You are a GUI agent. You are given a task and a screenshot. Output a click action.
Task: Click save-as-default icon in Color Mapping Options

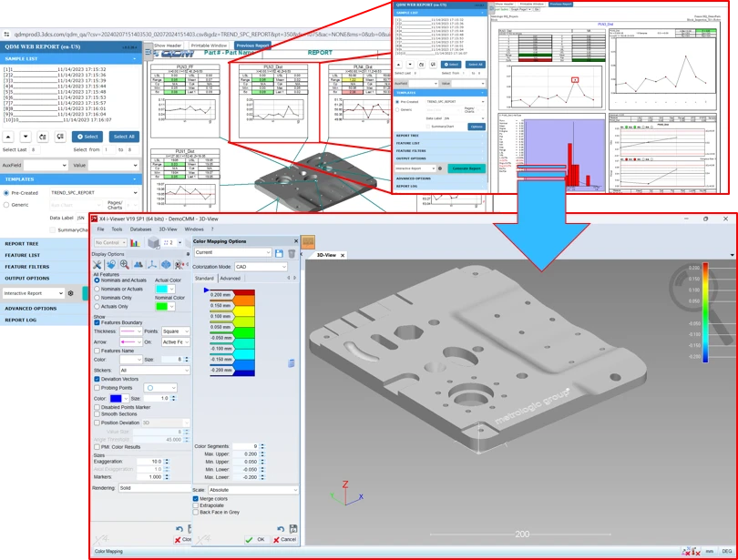coord(293,528)
